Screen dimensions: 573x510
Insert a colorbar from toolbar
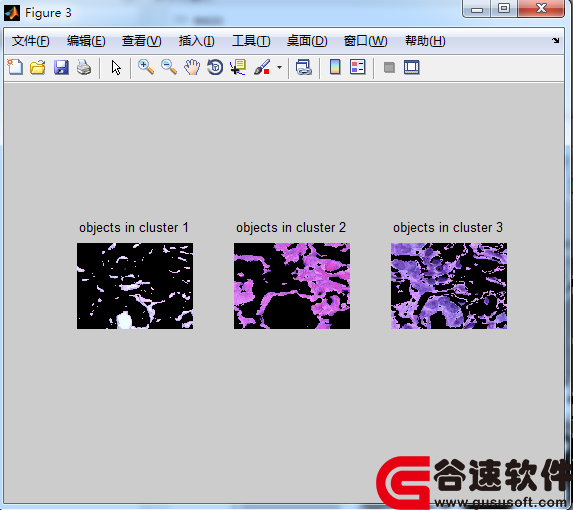tap(335, 68)
